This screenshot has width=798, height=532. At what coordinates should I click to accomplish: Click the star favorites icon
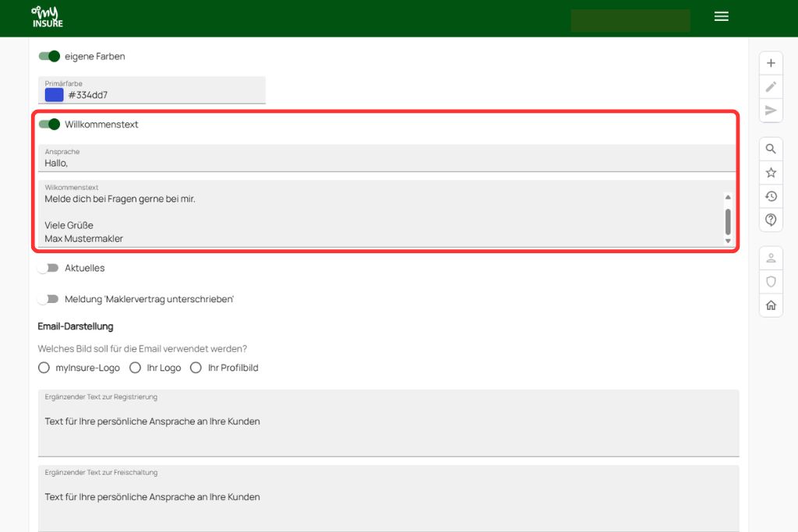coord(771,173)
